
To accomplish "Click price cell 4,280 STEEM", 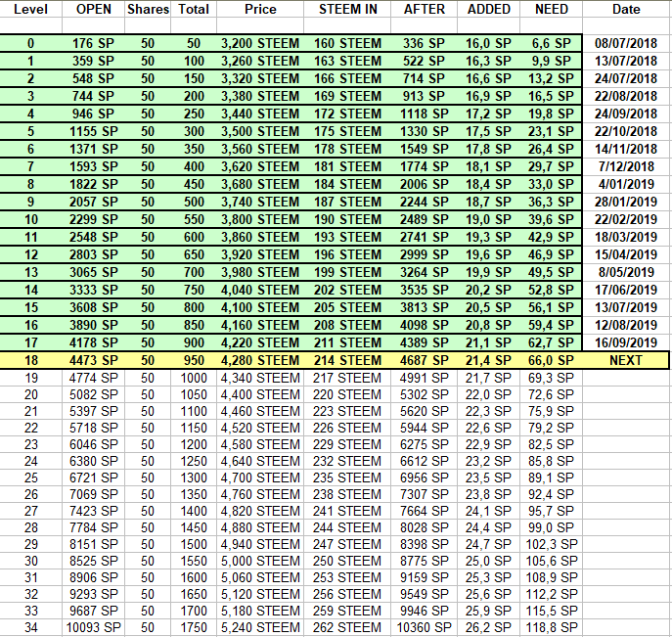I will (x=260, y=360).
